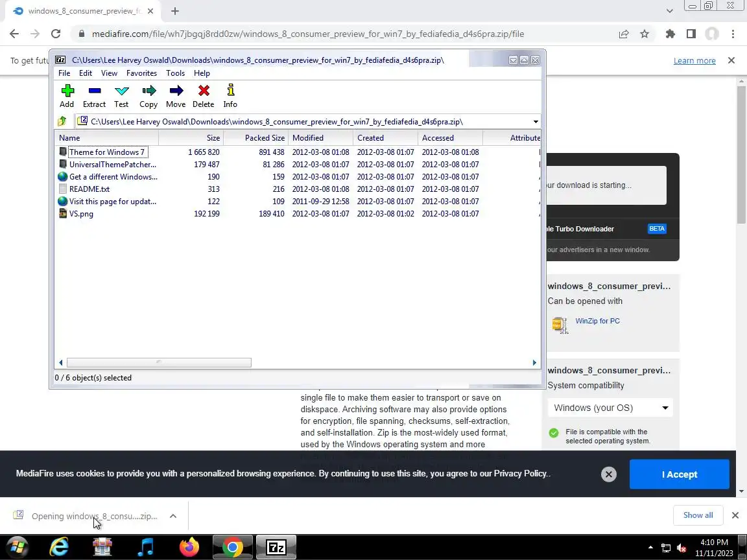747x560 pixels.
Task: Open a new Chrome tab
Action: 175,11
